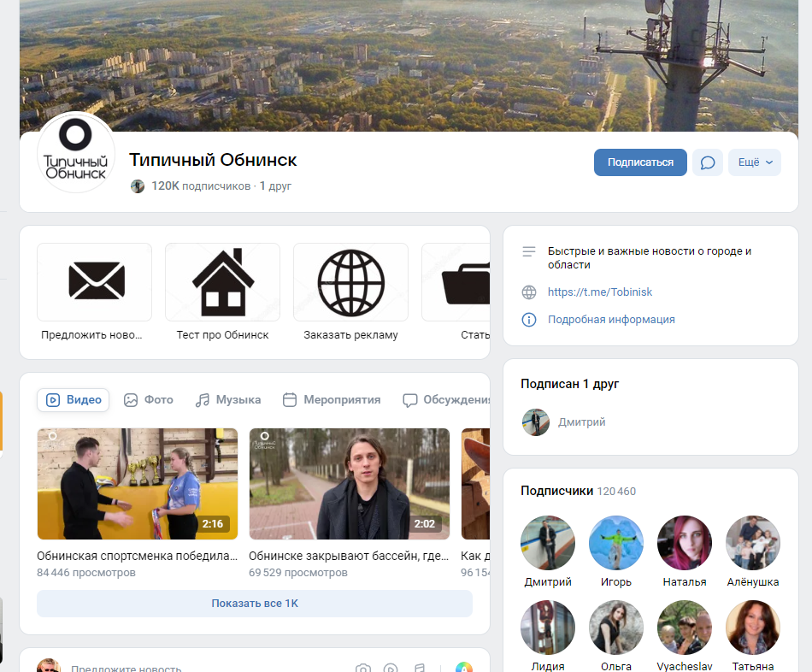The image size is (812, 672).
Task: Switch to the Музыка tab
Action: coord(228,400)
